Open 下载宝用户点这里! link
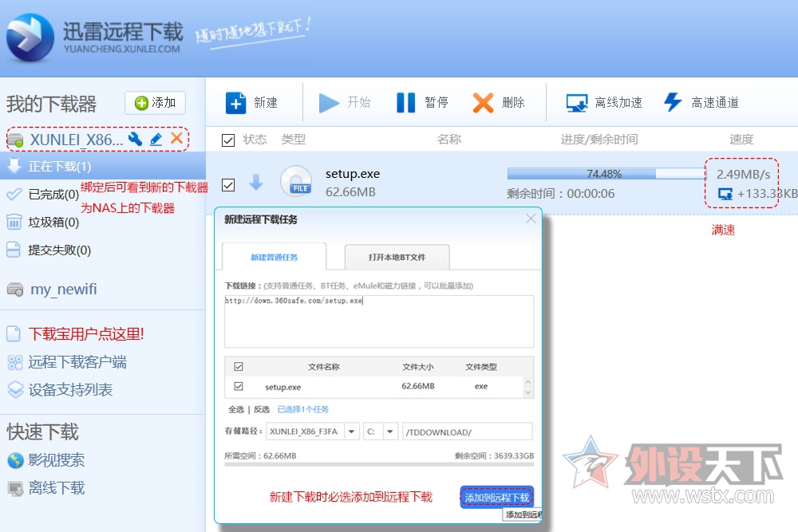798x532 pixels. (86, 334)
